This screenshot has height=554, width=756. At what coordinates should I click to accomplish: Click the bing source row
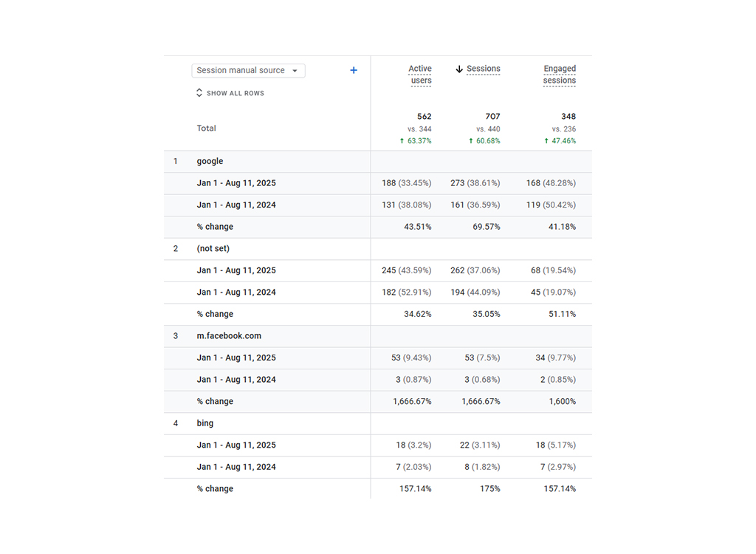pyautogui.click(x=205, y=423)
